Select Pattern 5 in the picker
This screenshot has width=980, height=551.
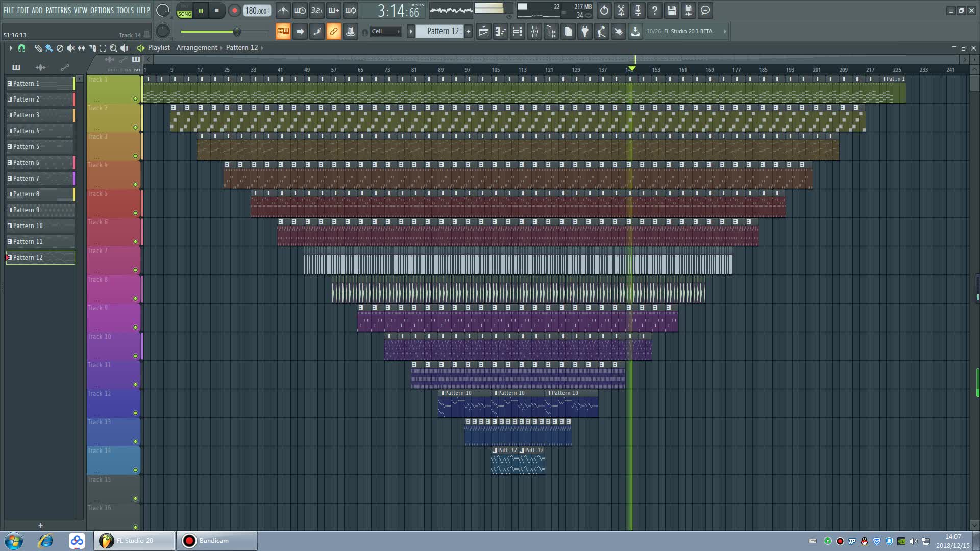(40, 146)
